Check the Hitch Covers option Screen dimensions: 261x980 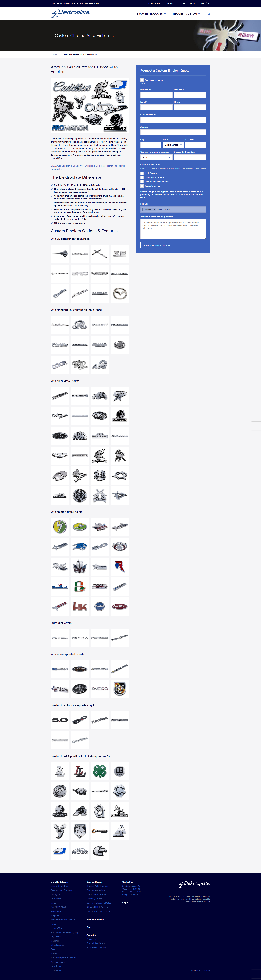tap(142, 173)
